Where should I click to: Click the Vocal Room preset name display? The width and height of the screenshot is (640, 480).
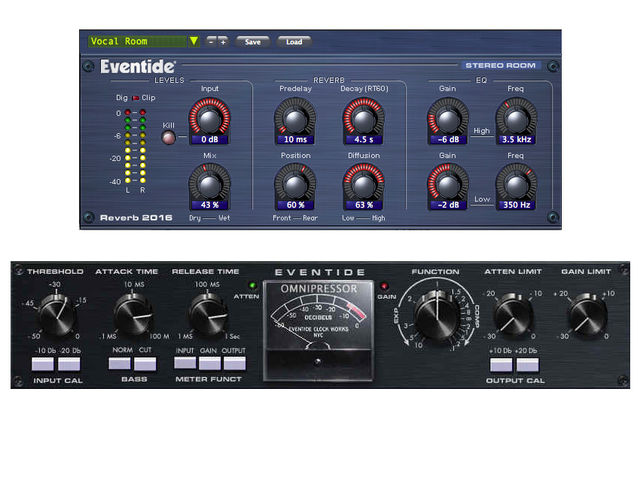pyautogui.click(x=138, y=41)
